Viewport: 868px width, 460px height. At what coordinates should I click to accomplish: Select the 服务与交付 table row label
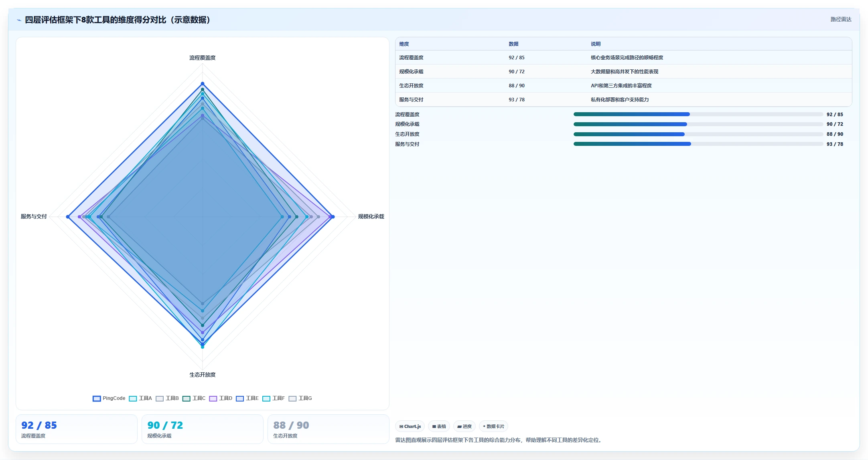click(411, 100)
